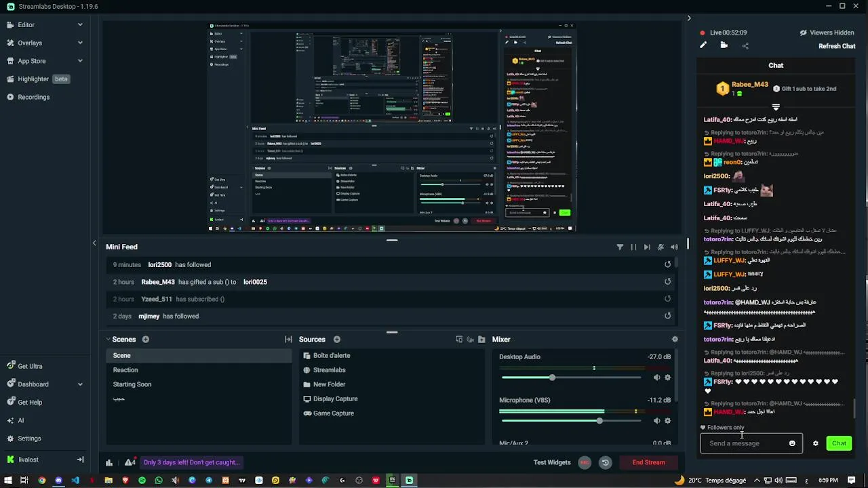868x488 pixels.
Task: Click the green Chat send button
Action: click(839, 443)
